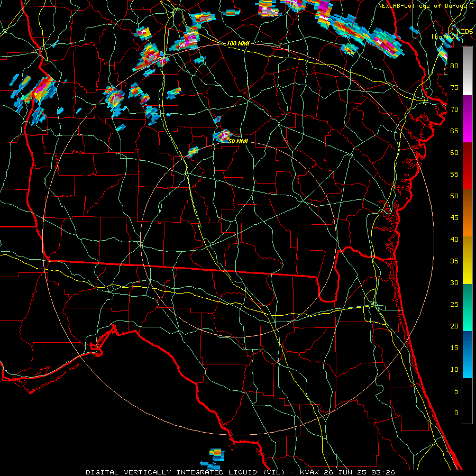
Task: Pick the black bottom segment of the color bar
Action: (x=467, y=401)
